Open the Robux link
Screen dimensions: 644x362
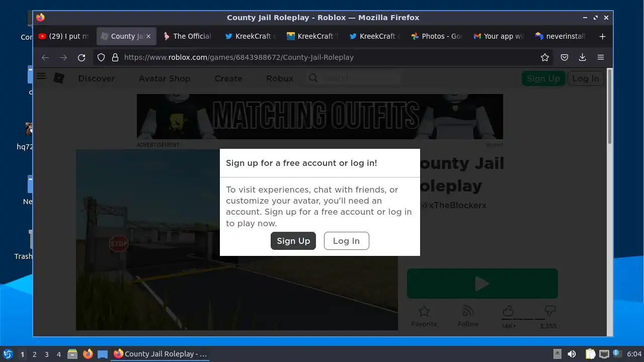tap(280, 78)
